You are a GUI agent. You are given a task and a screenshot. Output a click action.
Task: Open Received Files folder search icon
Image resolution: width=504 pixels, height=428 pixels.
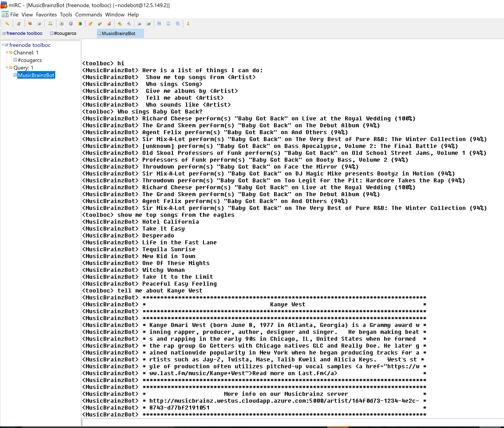(120, 24)
